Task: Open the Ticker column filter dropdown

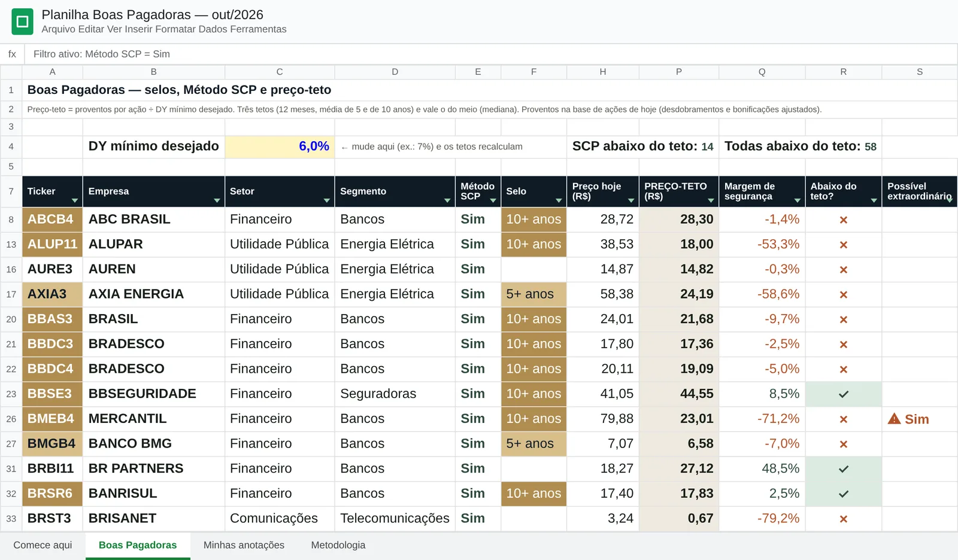Action: click(x=75, y=200)
